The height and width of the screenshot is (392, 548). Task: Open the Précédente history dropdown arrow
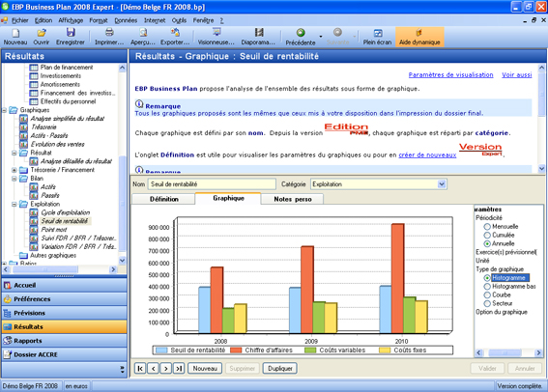click(x=321, y=37)
